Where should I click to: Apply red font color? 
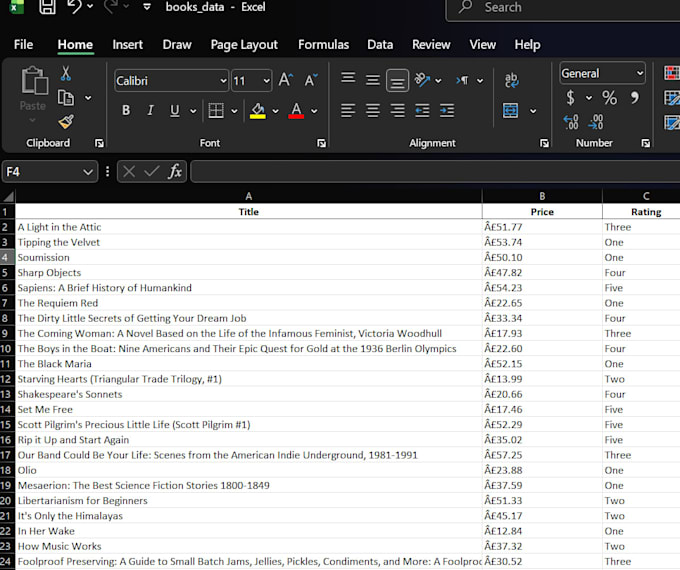click(296, 111)
